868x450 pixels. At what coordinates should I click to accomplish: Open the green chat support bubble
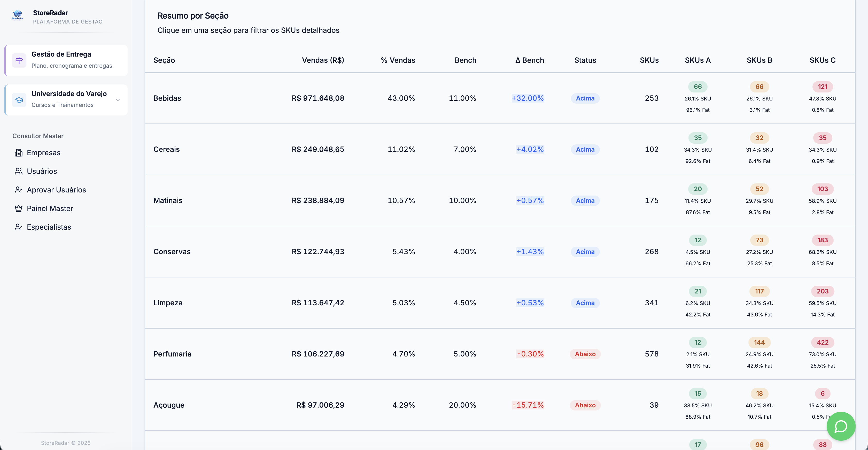pyautogui.click(x=841, y=426)
